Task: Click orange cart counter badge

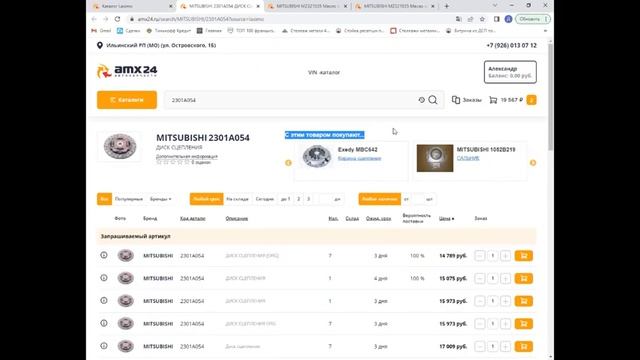Action: tap(531, 100)
